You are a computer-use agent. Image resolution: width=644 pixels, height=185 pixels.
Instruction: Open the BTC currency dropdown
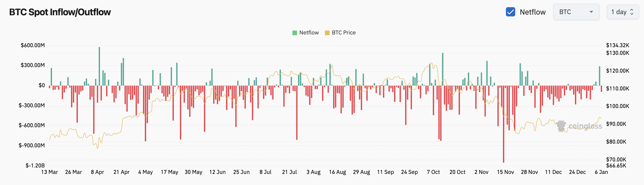pos(575,12)
